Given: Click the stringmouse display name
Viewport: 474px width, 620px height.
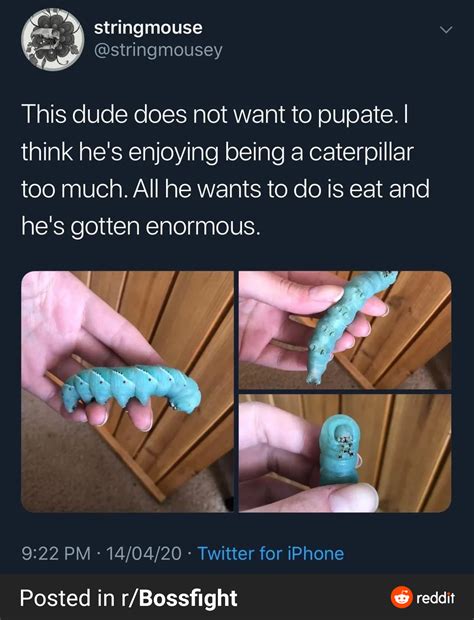Looking at the screenshot, I should coord(148,28).
